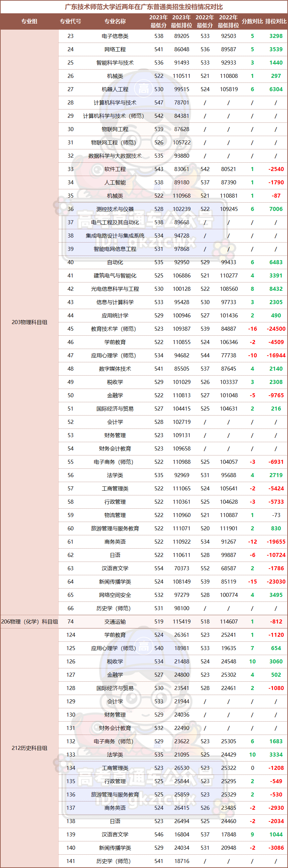Screen dimensions: 288x868
Task: Select major code 66
Action: point(71,608)
